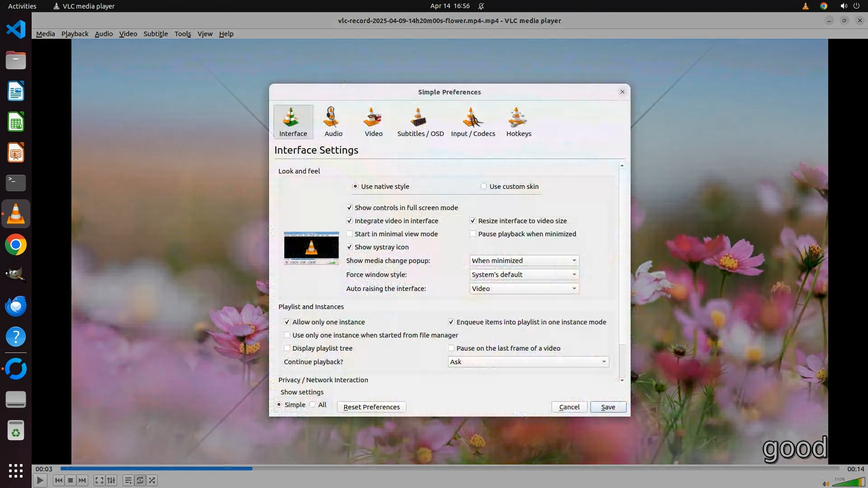Expand Show media change popup dropdown
Viewport: 868px width, 488px height.
[524, 261]
